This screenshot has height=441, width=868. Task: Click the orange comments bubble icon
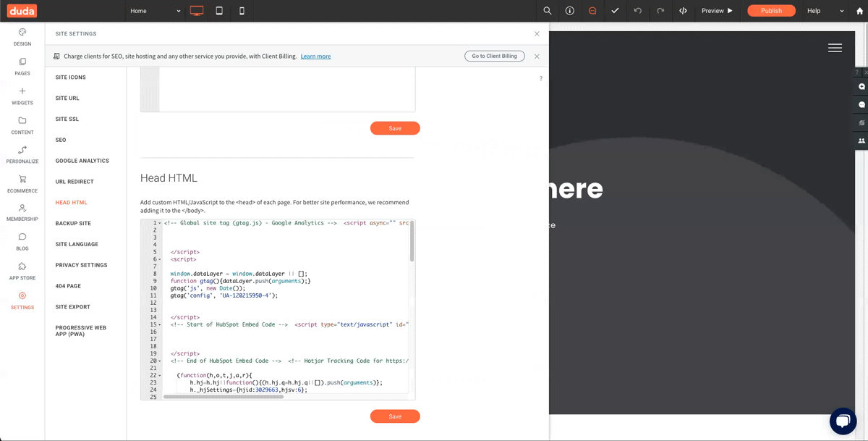pyautogui.click(x=592, y=11)
